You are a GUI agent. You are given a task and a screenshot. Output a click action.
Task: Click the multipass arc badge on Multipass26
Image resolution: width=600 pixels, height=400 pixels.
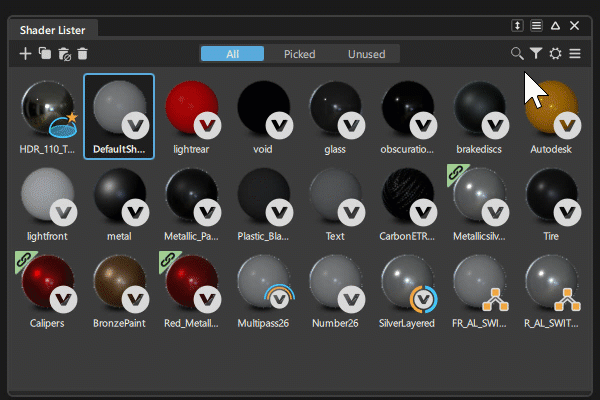click(x=279, y=297)
